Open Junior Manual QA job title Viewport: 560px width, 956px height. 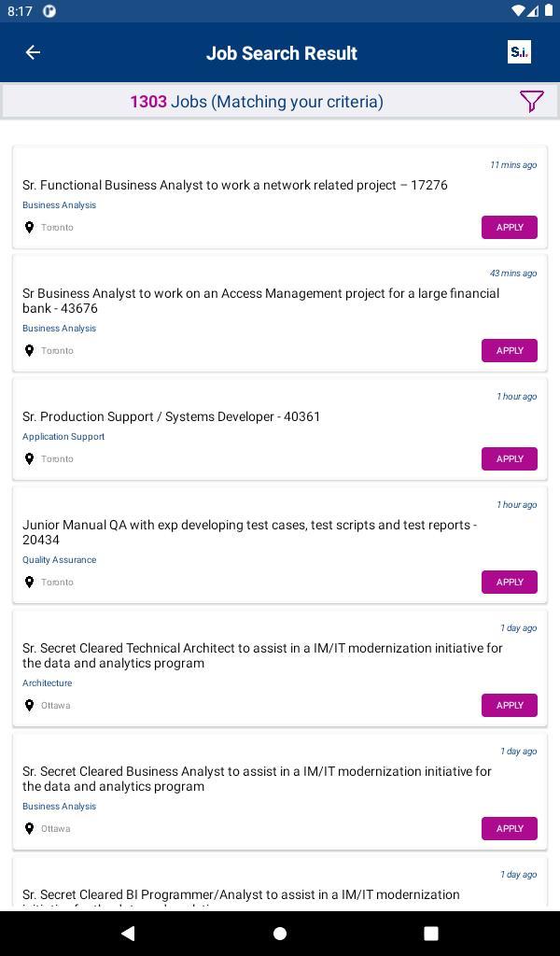249,532
